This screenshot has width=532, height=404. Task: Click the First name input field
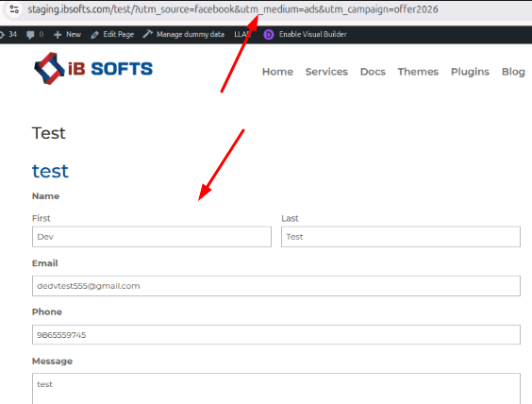(x=152, y=237)
